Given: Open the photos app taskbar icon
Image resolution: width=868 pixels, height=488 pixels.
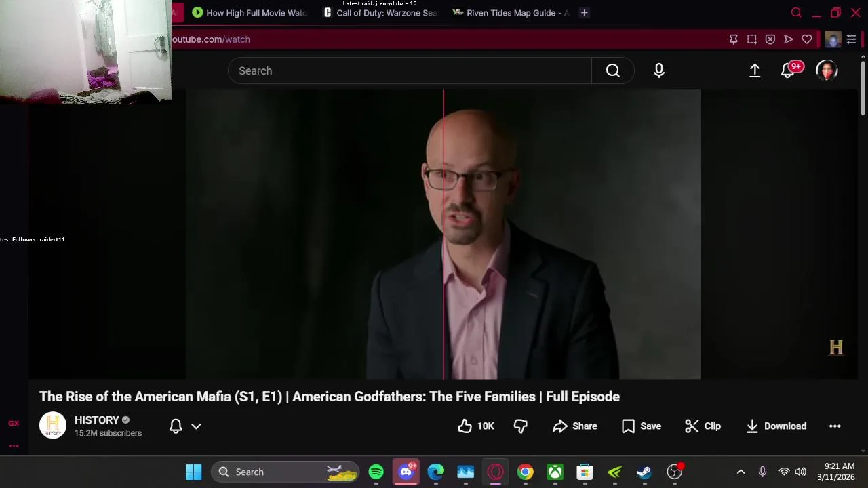Looking at the screenshot, I should pyautogui.click(x=466, y=472).
